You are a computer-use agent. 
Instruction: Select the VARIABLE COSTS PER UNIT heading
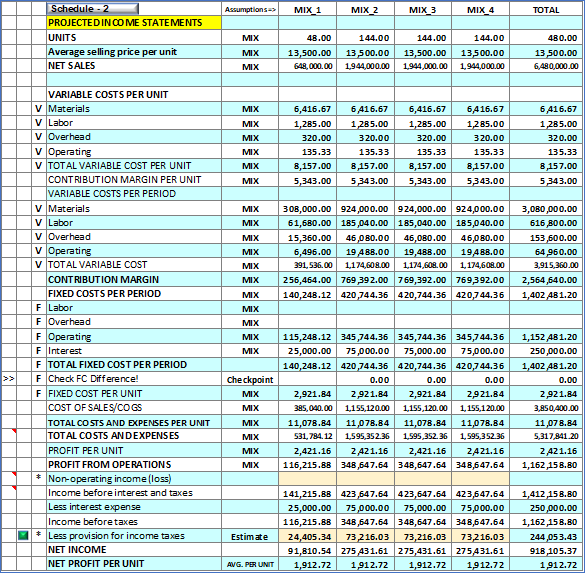click(108, 94)
